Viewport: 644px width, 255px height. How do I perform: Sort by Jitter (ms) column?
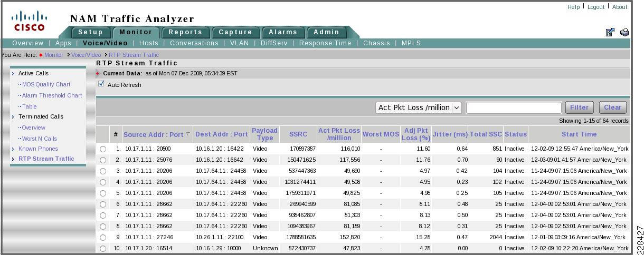pos(450,134)
